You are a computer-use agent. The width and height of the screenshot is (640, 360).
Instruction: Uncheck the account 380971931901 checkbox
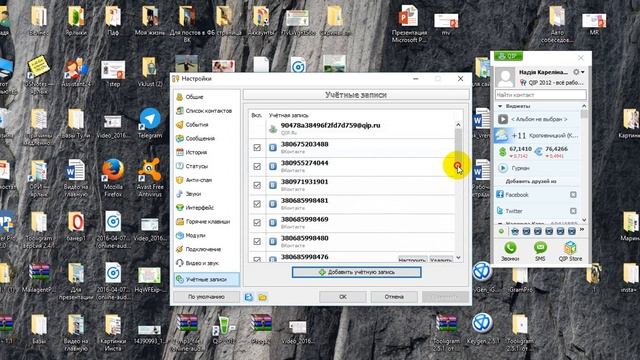(257, 185)
